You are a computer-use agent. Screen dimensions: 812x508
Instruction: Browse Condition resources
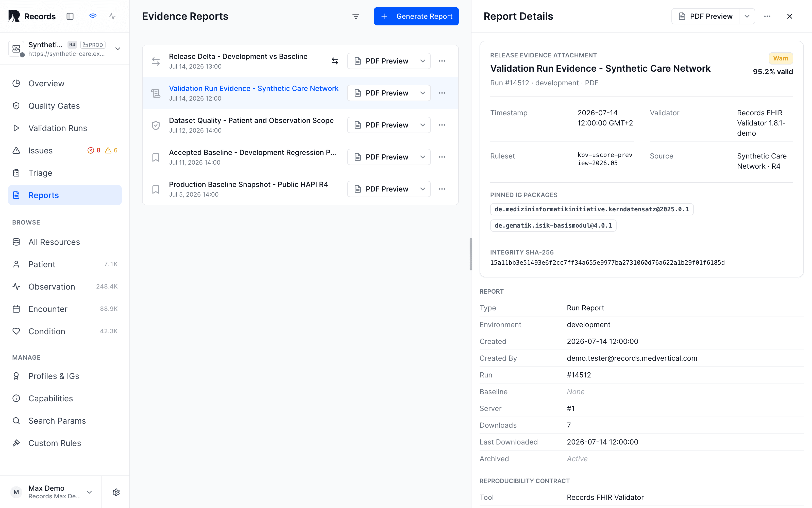coord(65,331)
